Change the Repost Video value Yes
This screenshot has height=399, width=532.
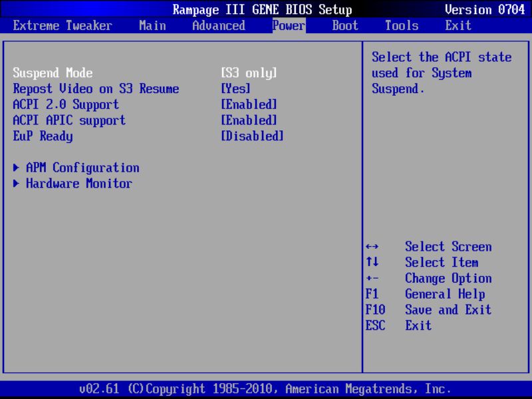click(235, 89)
